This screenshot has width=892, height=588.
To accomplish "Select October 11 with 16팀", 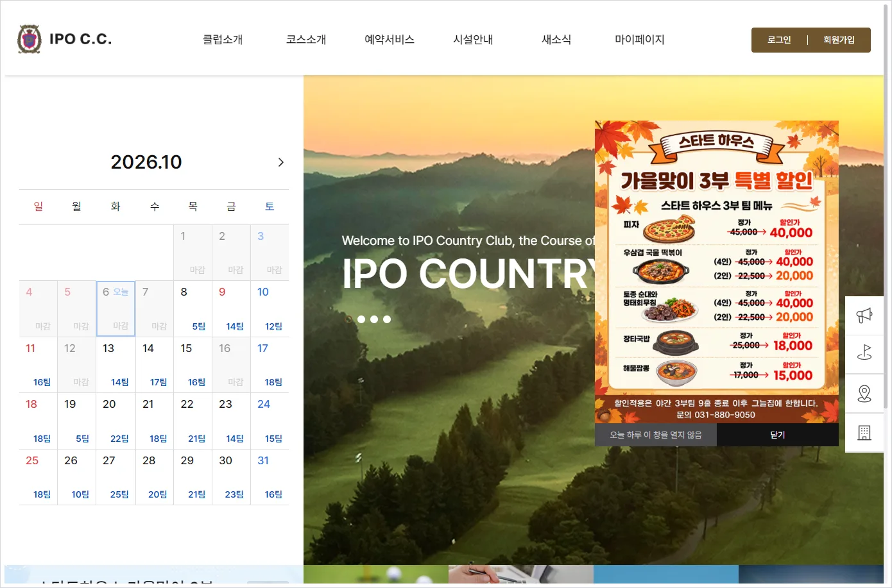I will (x=39, y=365).
